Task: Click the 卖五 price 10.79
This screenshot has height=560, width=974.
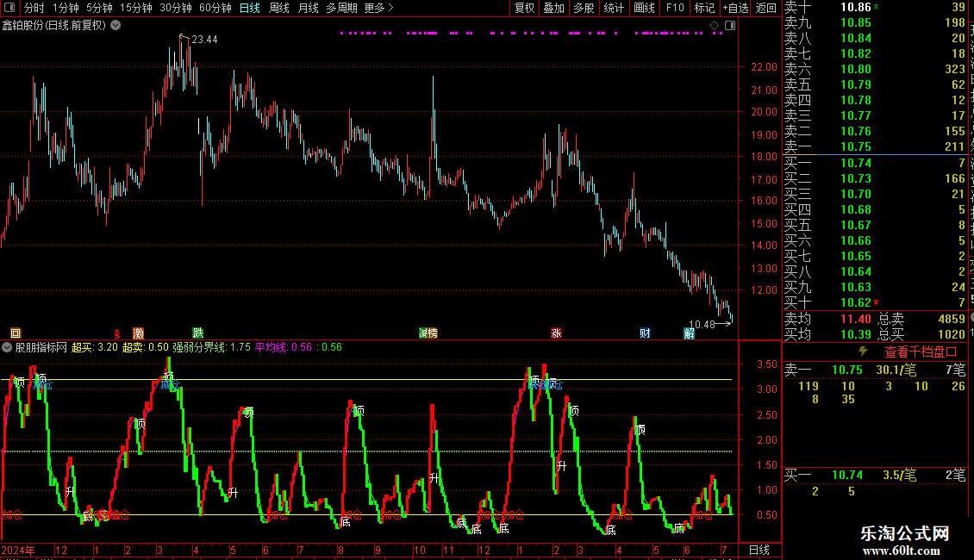Action: 856,84
